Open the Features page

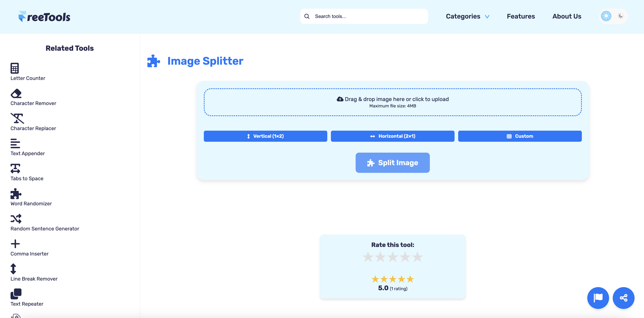(521, 16)
